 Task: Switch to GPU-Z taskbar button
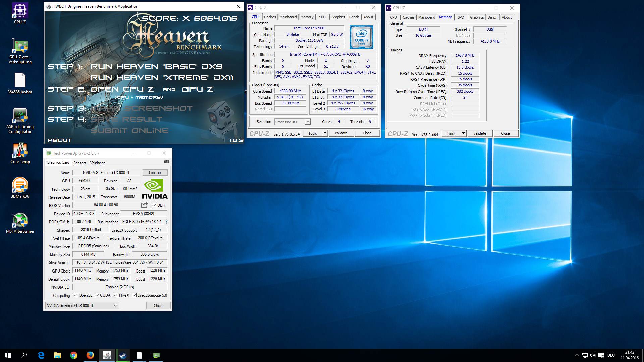point(156,355)
